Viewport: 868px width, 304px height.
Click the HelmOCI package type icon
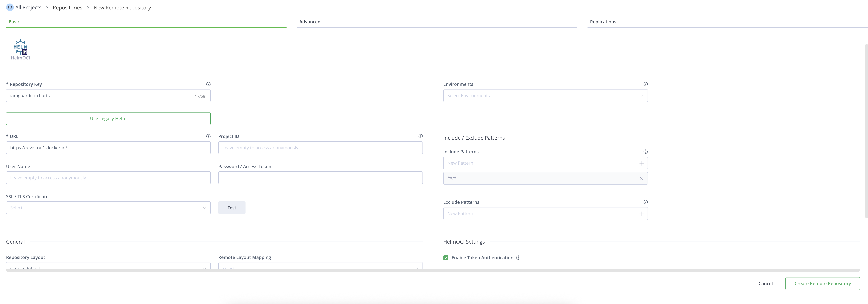point(21,47)
